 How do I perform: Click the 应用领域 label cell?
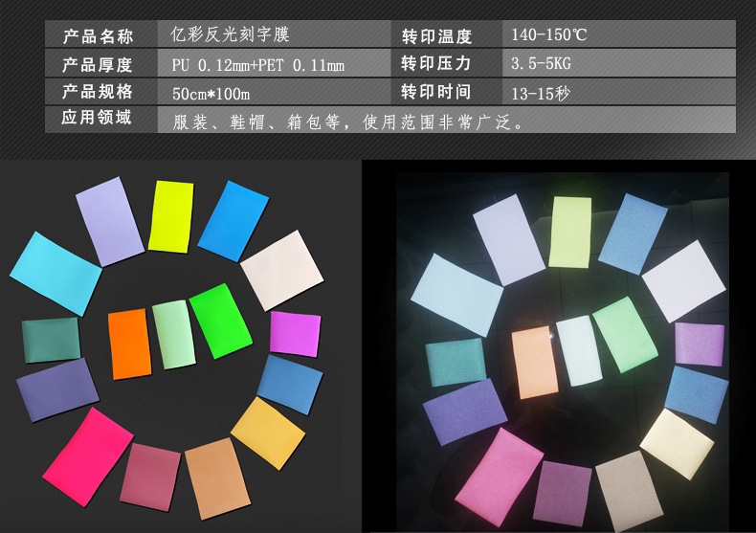point(100,120)
